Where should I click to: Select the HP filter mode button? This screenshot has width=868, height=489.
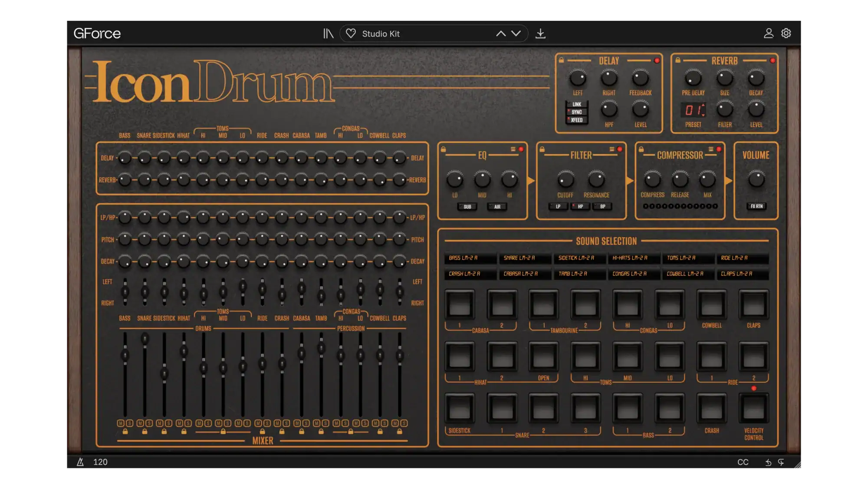(580, 206)
